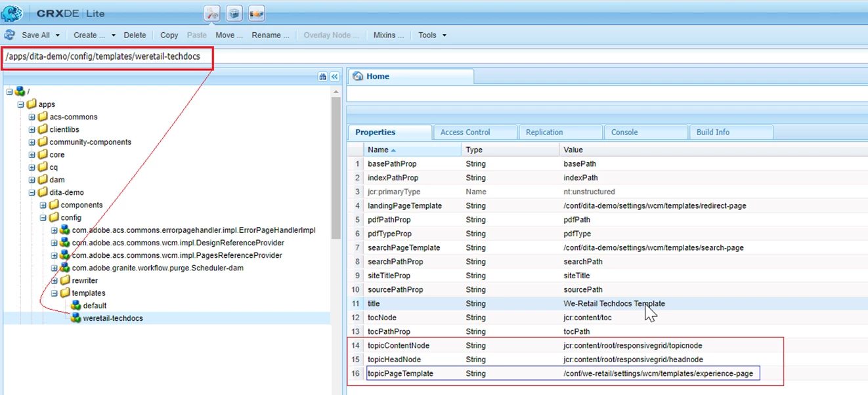
Task: Collapse the tree panel with double-chevron
Action: (334, 77)
